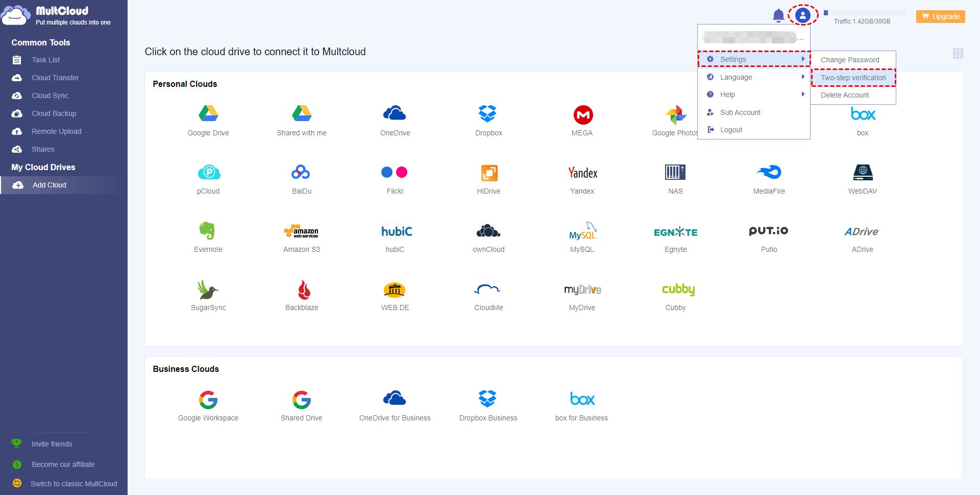This screenshot has width=980, height=495.
Task: Toggle the cloud list sort order icon
Action: point(958,53)
